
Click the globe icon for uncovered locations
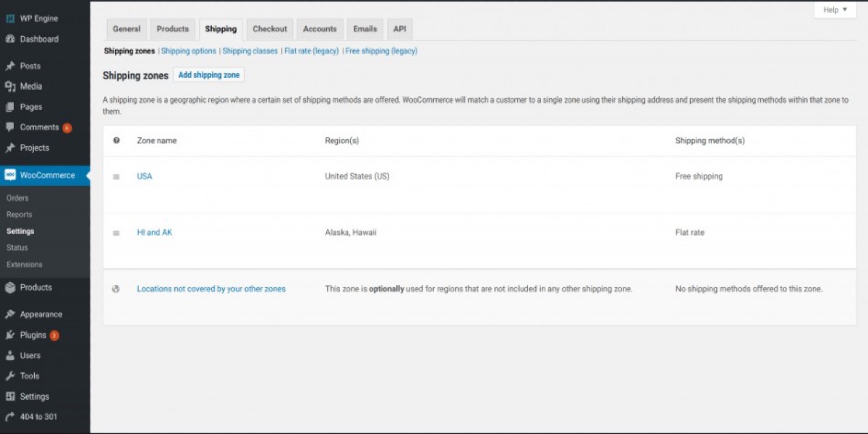(116, 289)
